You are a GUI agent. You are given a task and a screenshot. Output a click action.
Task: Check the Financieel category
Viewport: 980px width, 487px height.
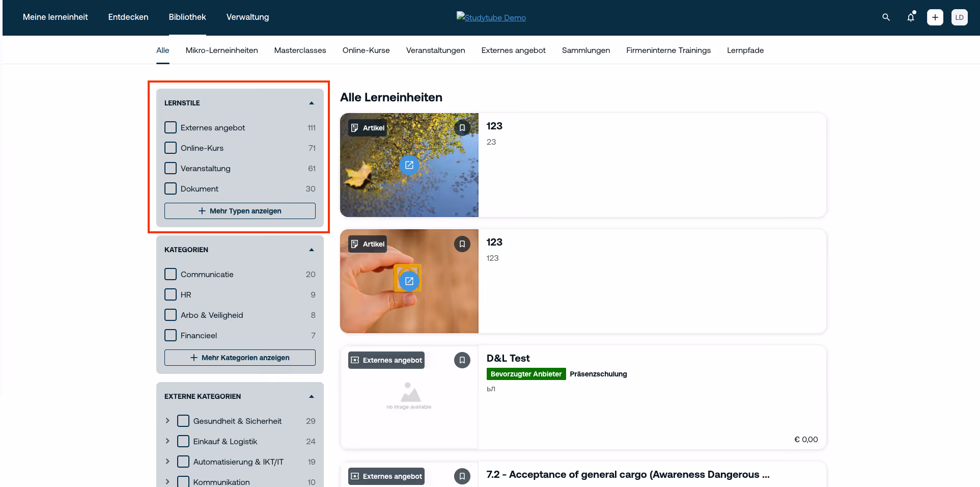coord(171,335)
